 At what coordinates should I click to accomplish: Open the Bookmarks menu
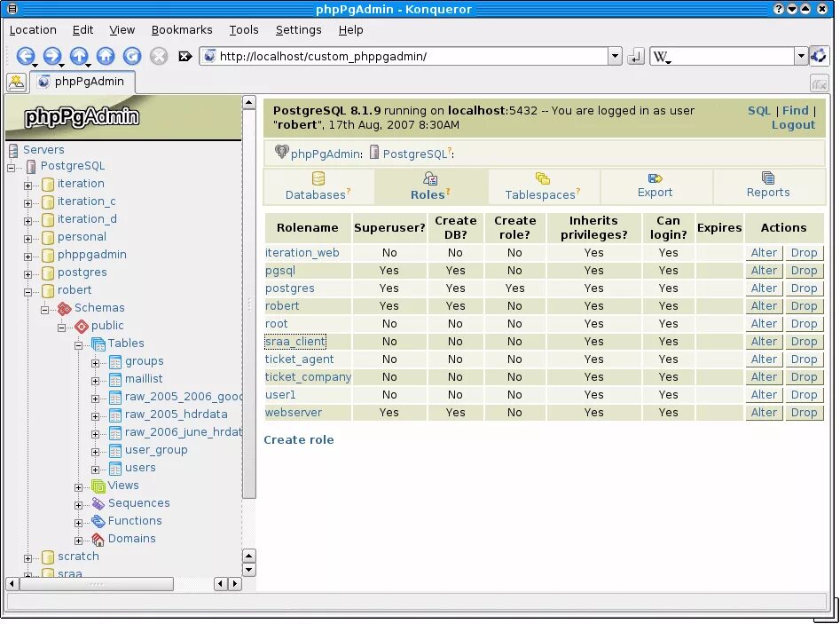pyautogui.click(x=182, y=30)
